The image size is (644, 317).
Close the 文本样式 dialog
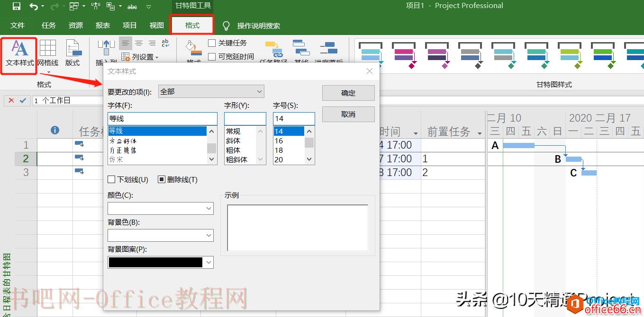pos(370,71)
